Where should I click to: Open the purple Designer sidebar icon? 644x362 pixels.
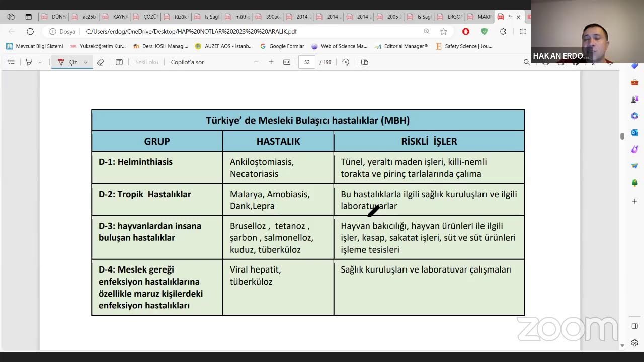635,149
